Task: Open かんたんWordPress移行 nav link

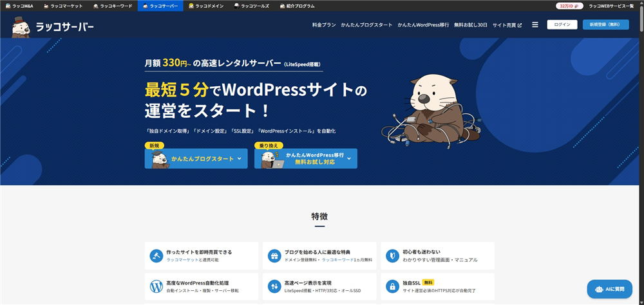Action: [423, 25]
